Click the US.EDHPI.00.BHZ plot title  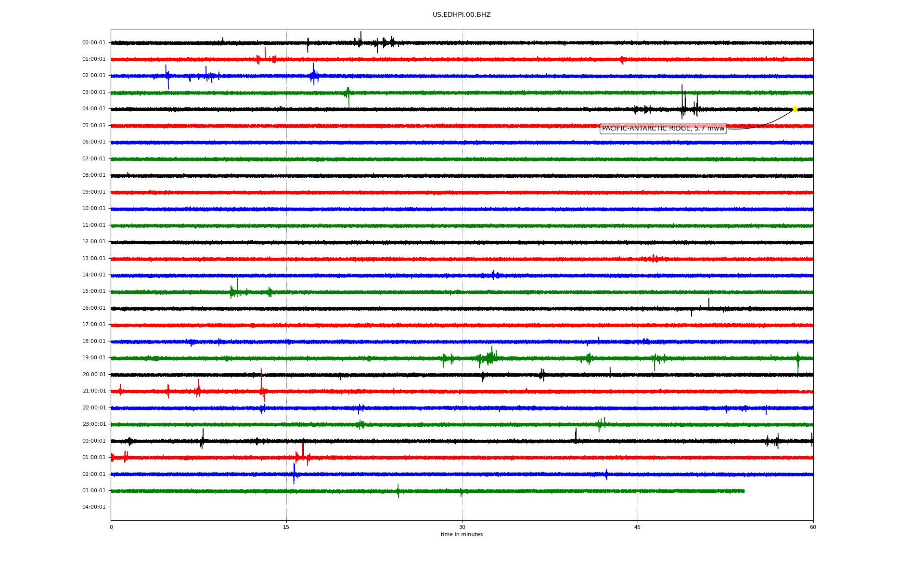coord(462,15)
